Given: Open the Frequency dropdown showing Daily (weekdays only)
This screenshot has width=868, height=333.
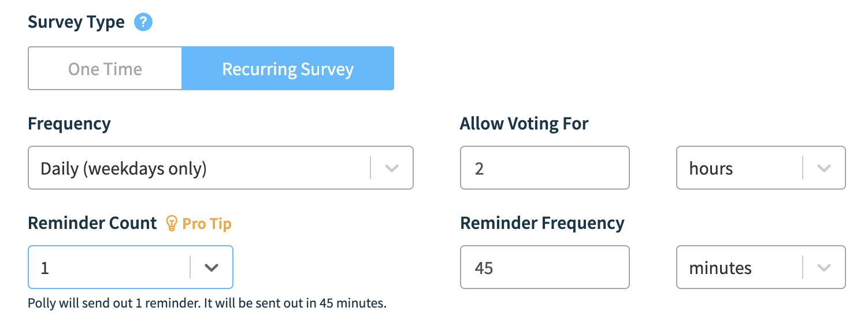Looking at the screenshot, I should coord(221,168).
